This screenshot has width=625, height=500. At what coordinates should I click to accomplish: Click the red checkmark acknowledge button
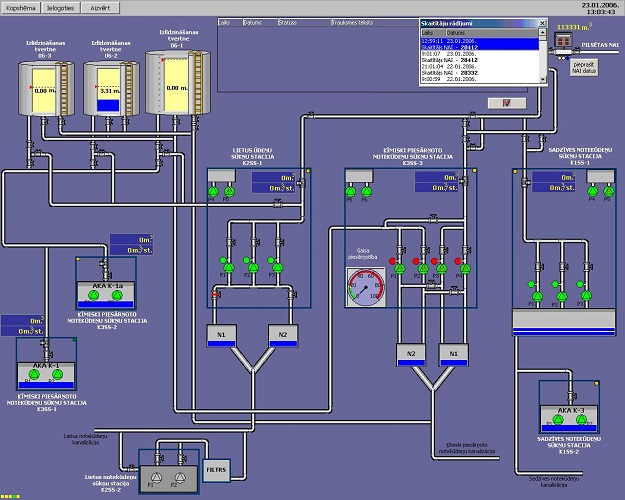coord(505,103)
